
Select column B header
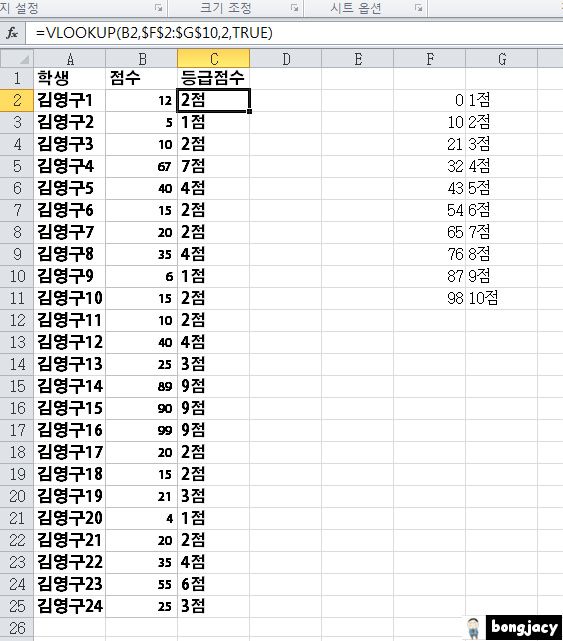tap(142, 59)
